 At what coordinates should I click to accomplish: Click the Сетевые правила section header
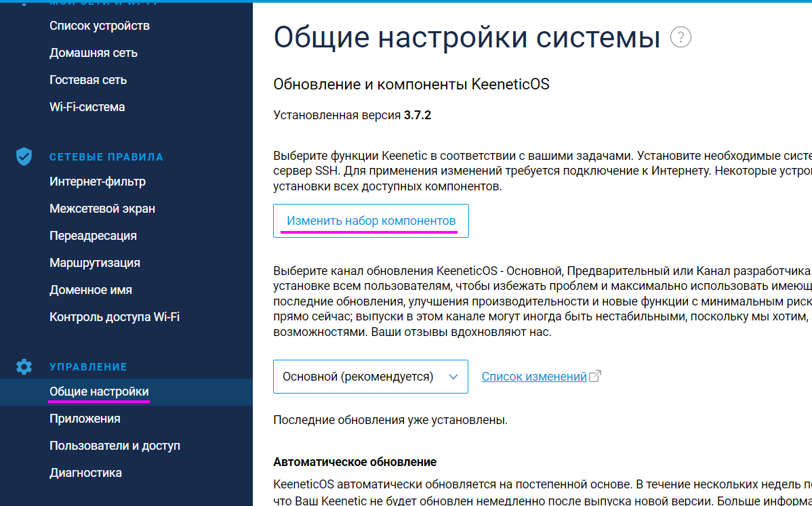106,156
